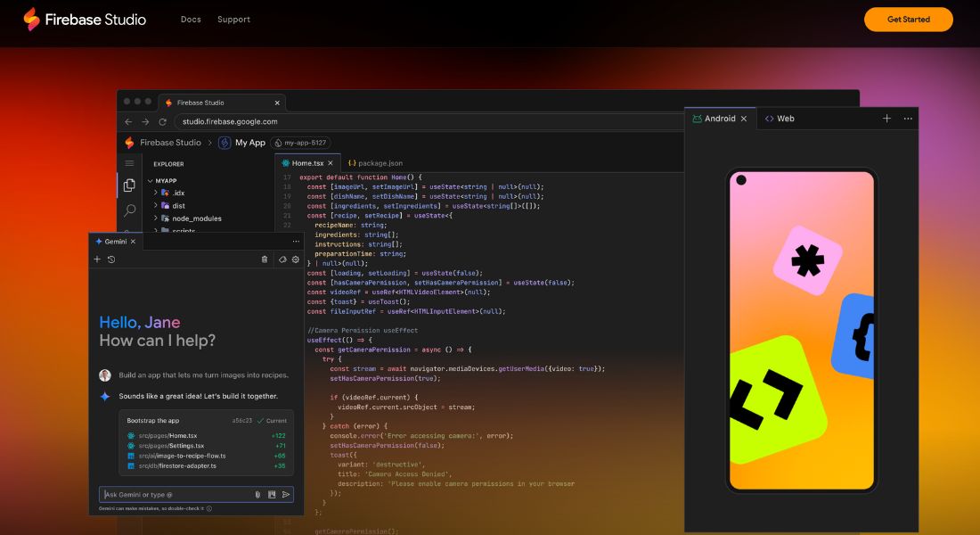Viewport: 980px width, 535px height.
Task: Close the Firebase Studio browser tab
Action: click(277, 103)
